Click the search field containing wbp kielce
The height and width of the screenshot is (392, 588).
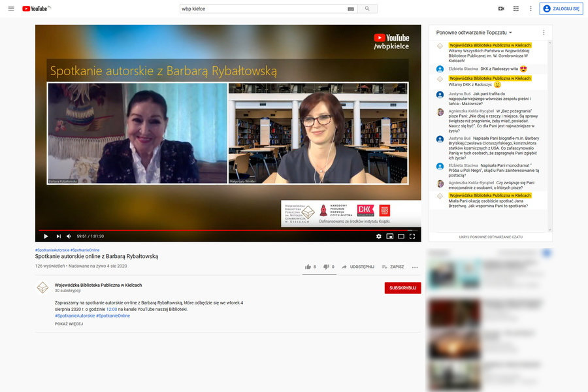point(264,8)
